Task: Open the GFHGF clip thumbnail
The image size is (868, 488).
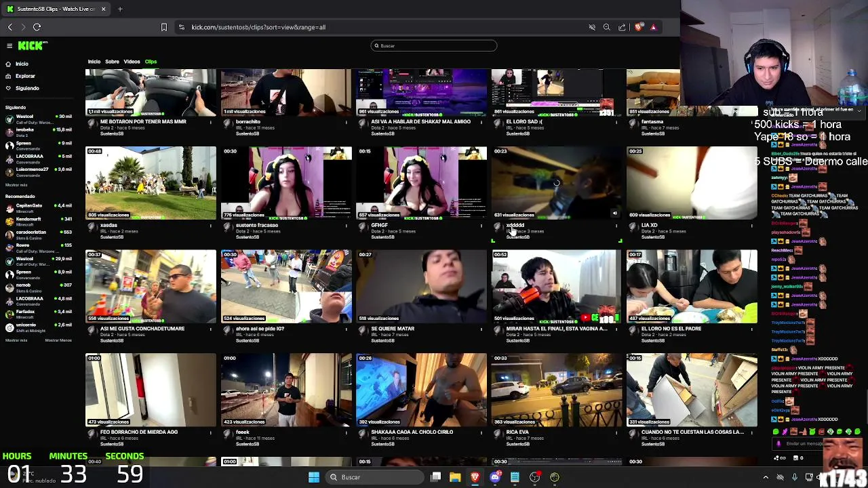Action: click(421, 183)
